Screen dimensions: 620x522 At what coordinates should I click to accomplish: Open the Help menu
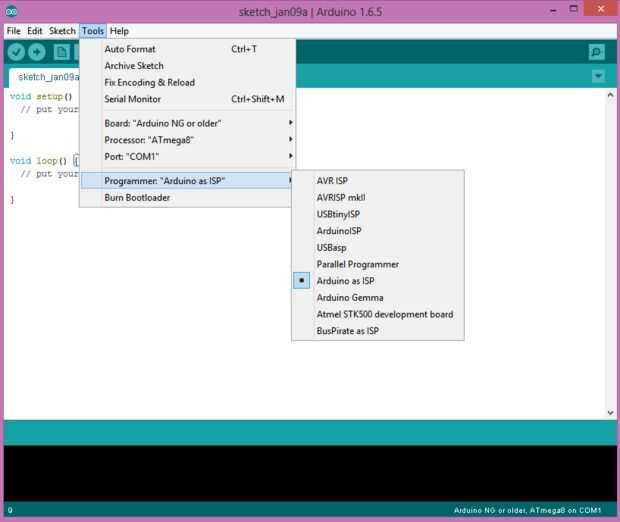(x=119, y=31)
